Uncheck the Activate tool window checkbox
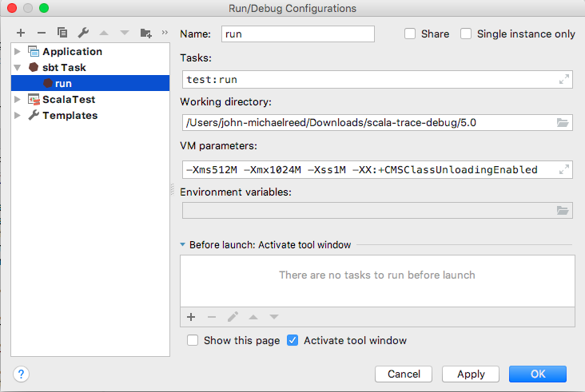585x392 pixels. 292,340
